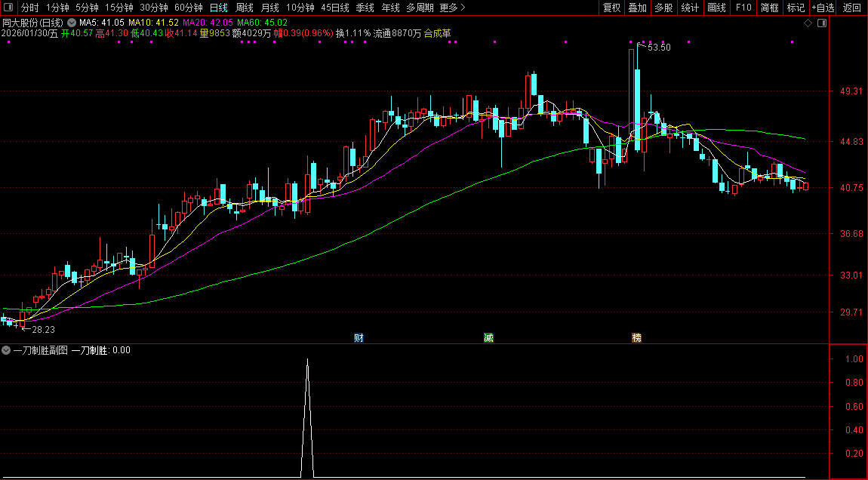868x480 pixels.
Task: Toggle the side panel icon beside the diamond
Action: point(822,23)
